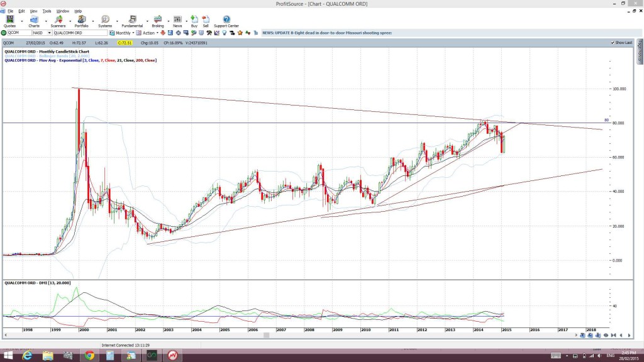644x362 pixels.
Task: Open the News tool
Action: (x=177, y=21)
